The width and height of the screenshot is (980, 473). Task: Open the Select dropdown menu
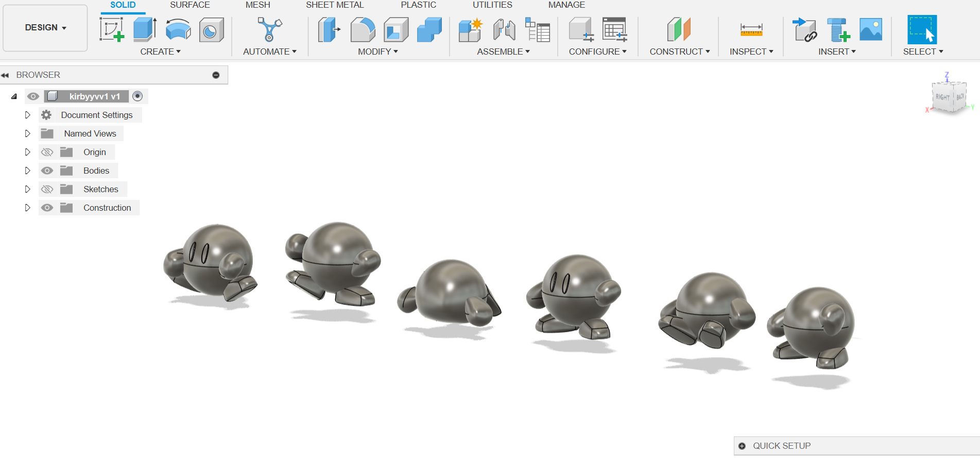(x=923, y=52)
